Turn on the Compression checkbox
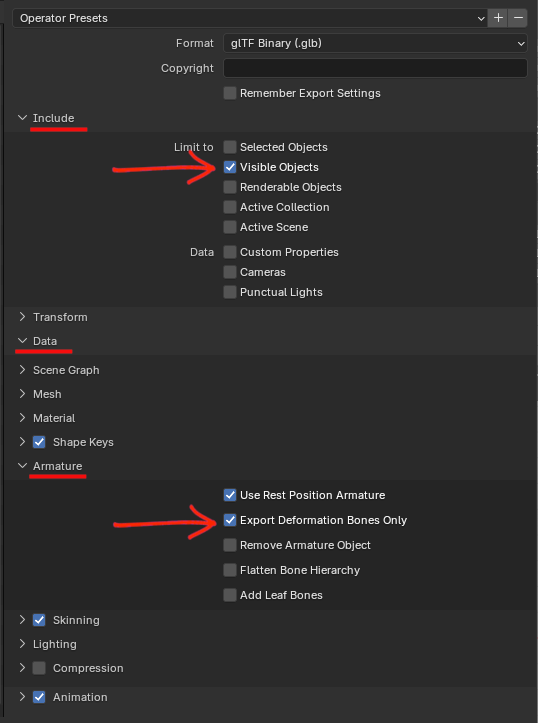538x723 pixels. 39,668
